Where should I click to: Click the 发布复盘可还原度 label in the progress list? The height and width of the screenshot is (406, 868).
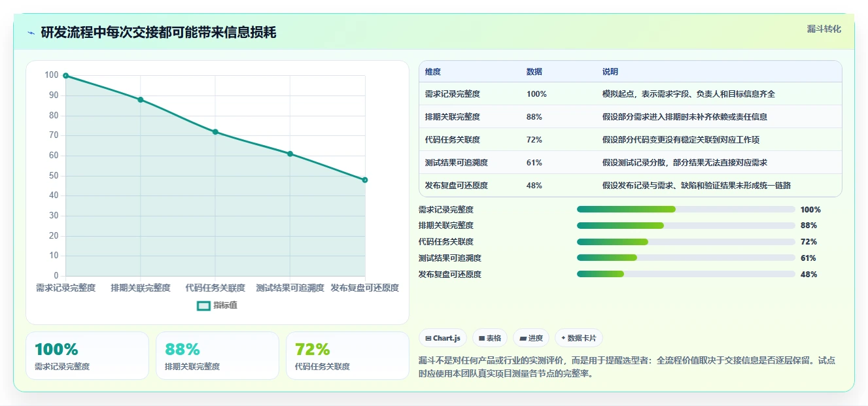450,275
